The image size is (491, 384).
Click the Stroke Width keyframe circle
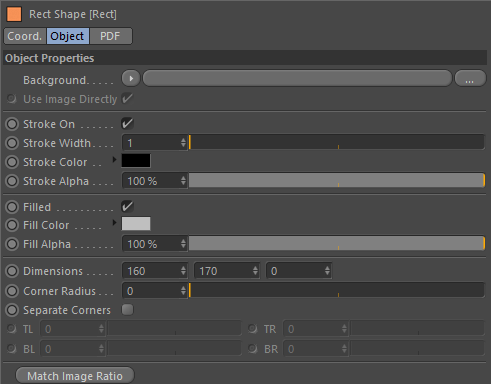point(12,143)
